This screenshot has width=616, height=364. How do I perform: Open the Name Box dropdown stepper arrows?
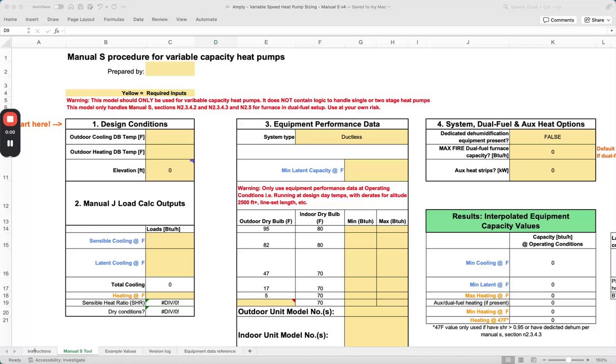[28, 30]
